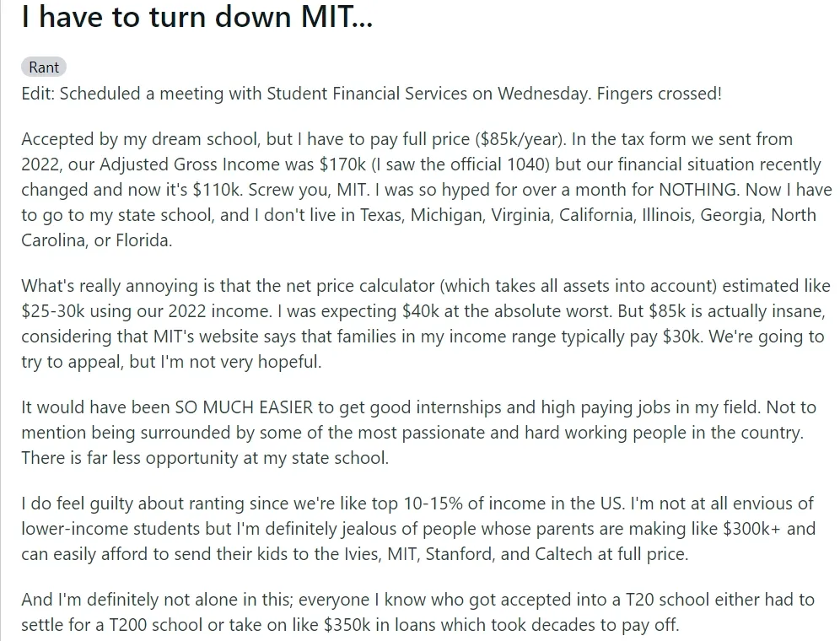Click the "Rant" flair tag
840x641 pixels.
44,67
